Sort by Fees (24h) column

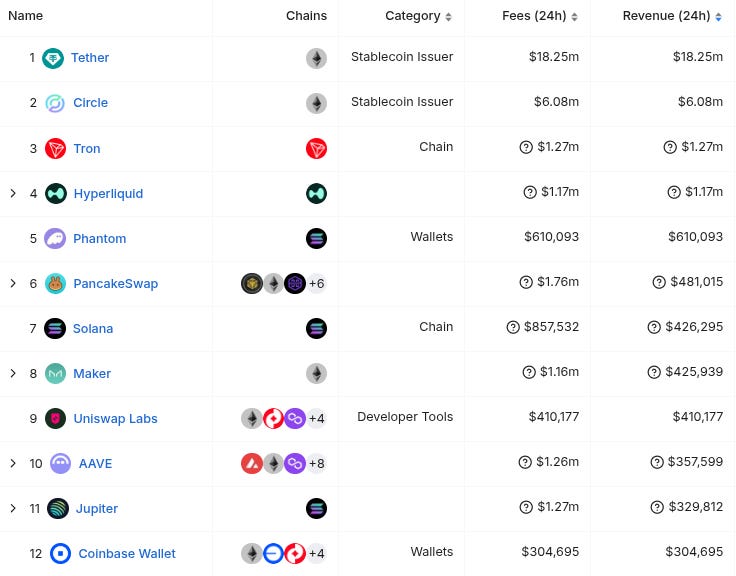pos(540,16)
